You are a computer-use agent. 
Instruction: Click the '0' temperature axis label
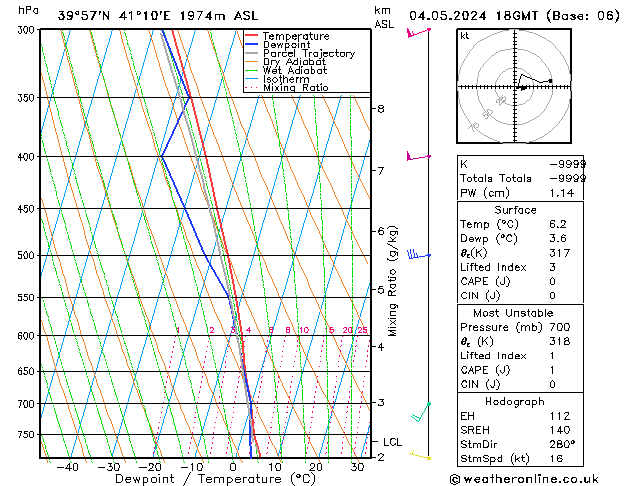click(233, 467)
